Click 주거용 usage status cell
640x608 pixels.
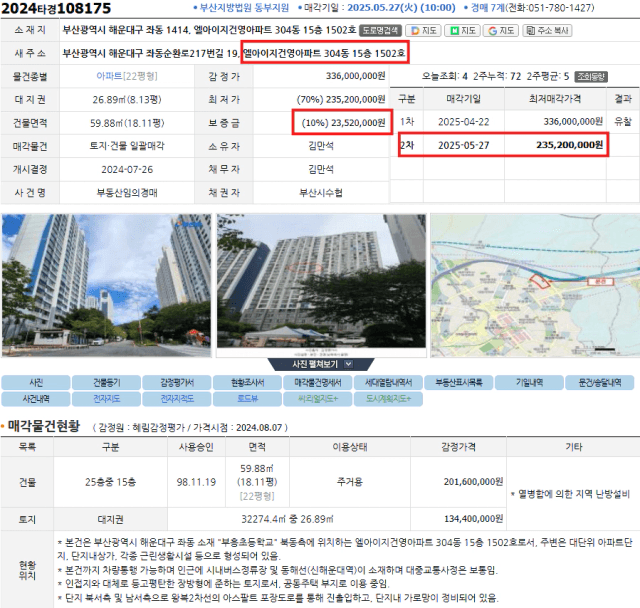click(349, 482)
